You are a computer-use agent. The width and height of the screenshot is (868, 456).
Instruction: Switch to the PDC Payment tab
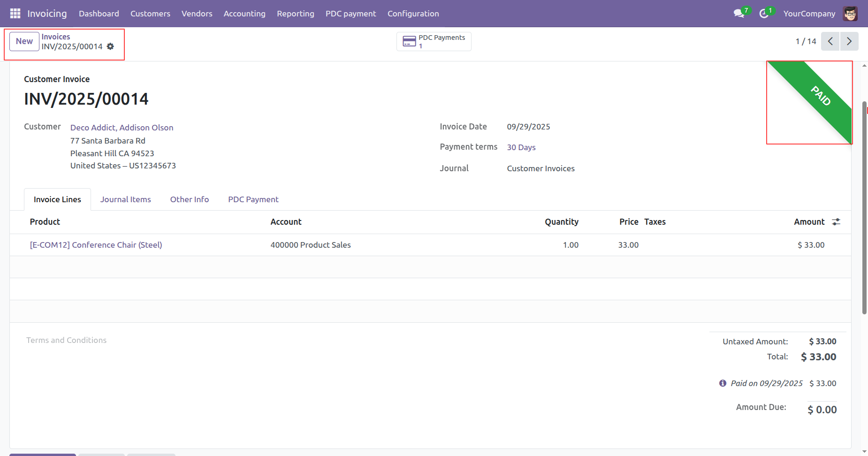pos(253,199)
